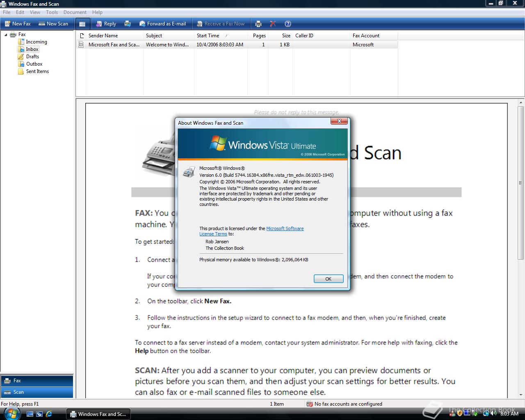Restore down the Windows Fax and Scan window
This screenshot has width=525, height=420.
point(501,3)
